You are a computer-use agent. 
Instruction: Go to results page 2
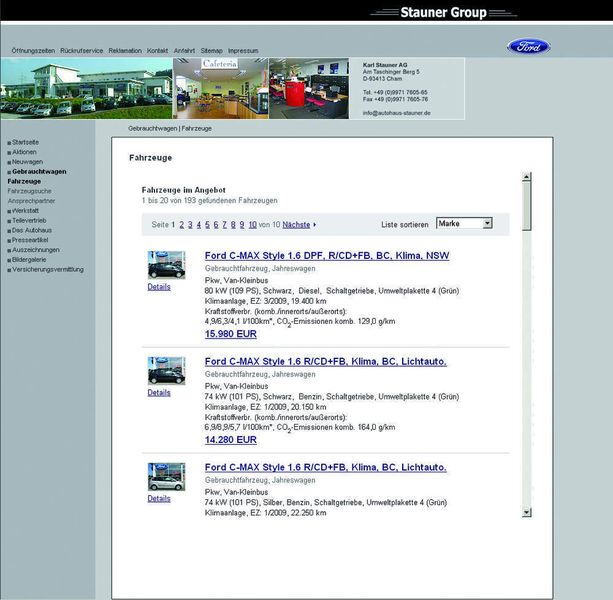[182, 225]
